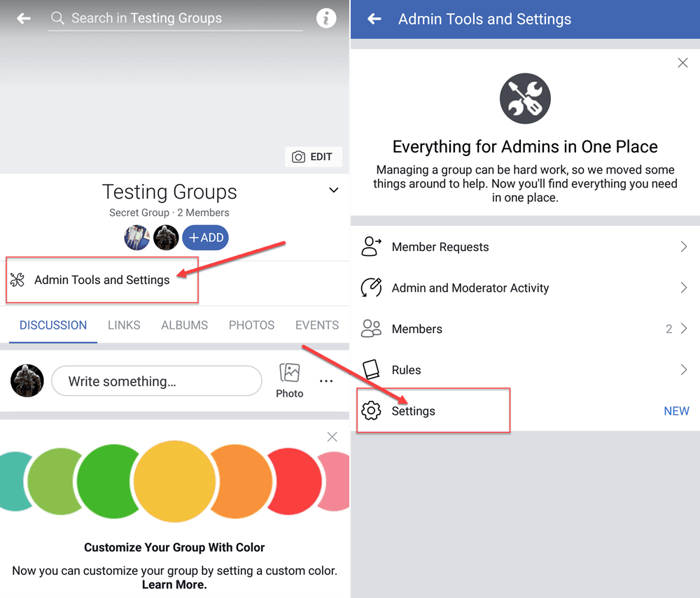This screenshot has width=700, height=598.
Task: Click the Settings gear icon
Action: tap(371, 411)
